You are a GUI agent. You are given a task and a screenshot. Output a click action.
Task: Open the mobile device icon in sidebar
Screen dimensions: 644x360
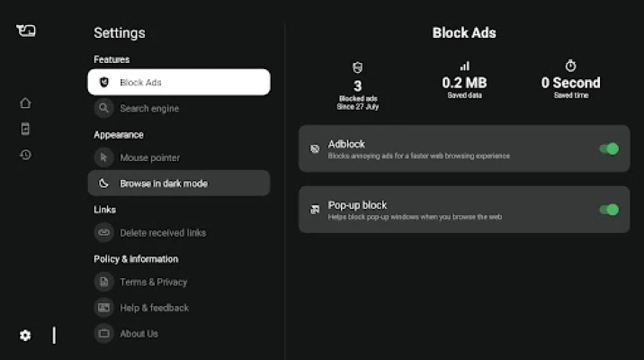[x=25, y=129]
